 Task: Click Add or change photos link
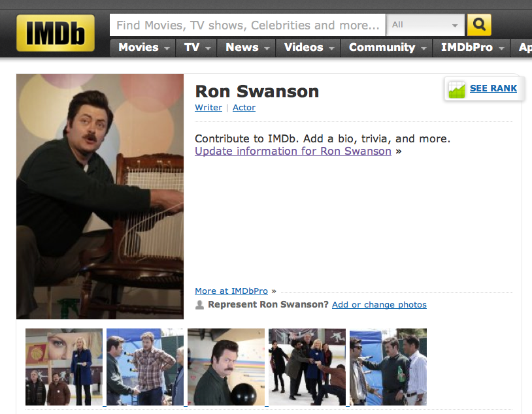pos(379,304)
